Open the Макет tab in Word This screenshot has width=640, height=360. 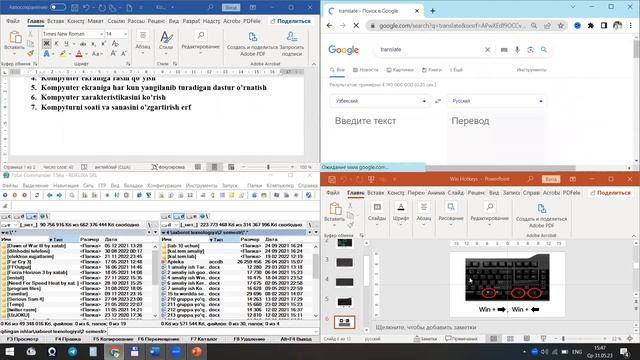point(96,21)
